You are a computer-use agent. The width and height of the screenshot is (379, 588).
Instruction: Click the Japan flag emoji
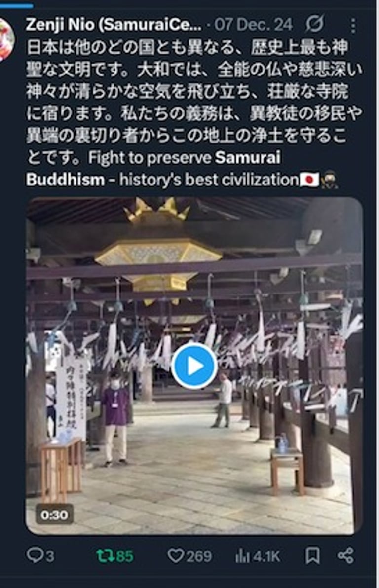pos(309,180)
